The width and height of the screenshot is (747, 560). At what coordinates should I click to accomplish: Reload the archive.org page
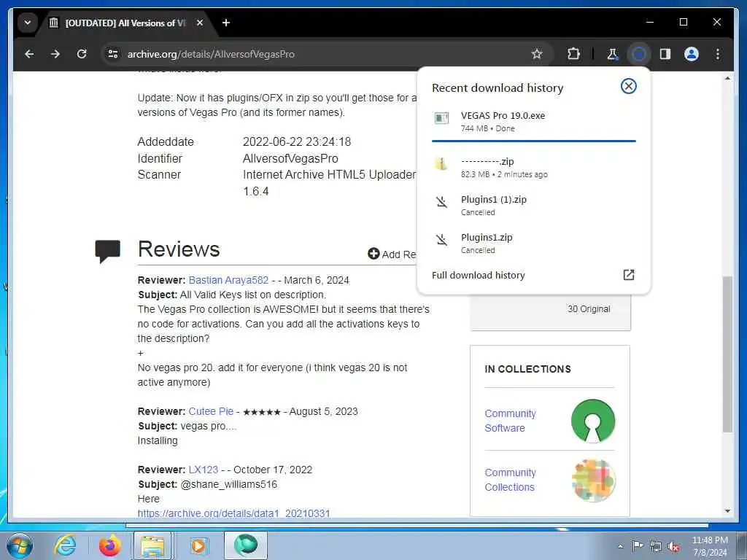tap(82, 54)
